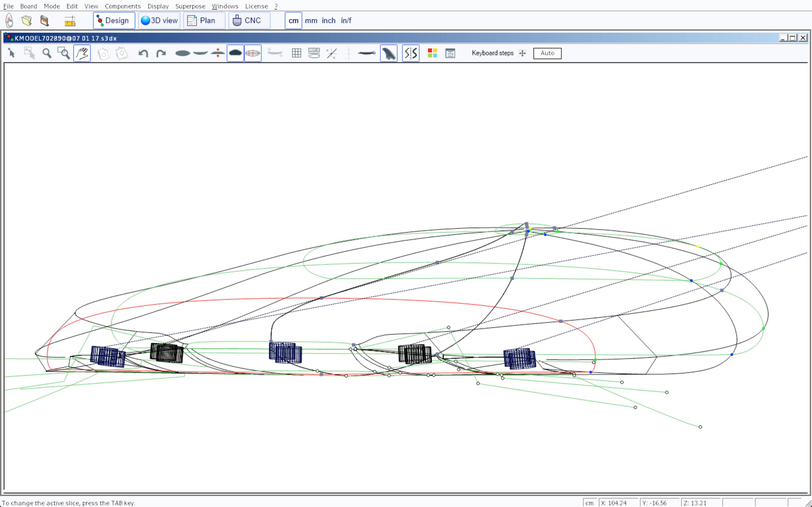Select the pan hand tool
This screenshot has width=812, height=507.
[x=82, y=53]
